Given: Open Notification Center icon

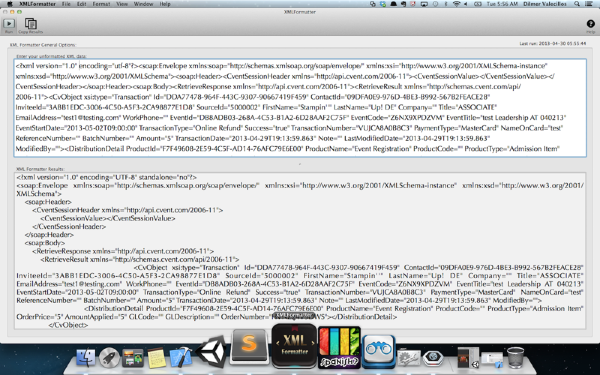Looking at the screenshot, I should pos(589,4).
